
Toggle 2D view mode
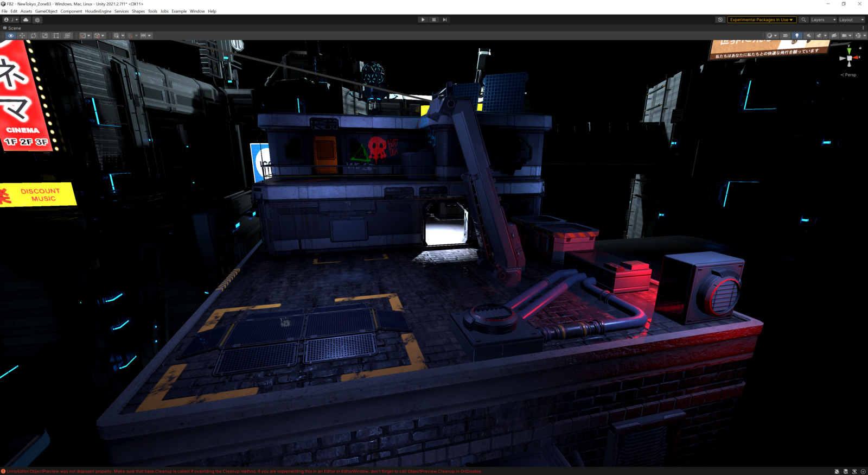point(785,36)
